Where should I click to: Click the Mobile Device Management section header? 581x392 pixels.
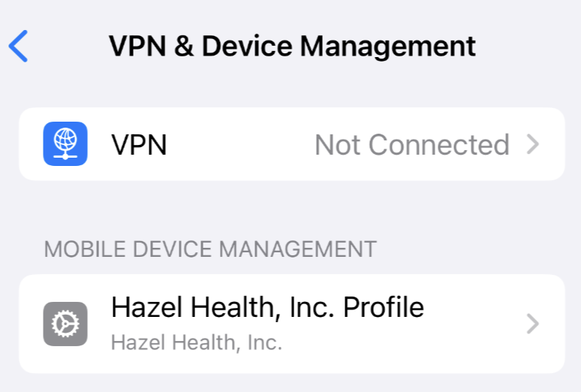click(210, 249)
